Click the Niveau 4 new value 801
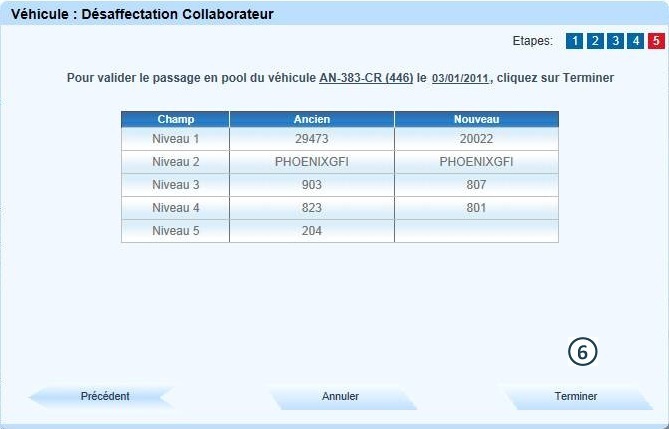The image size is (669, 429). pyautogui.click(x=476, y=208)
